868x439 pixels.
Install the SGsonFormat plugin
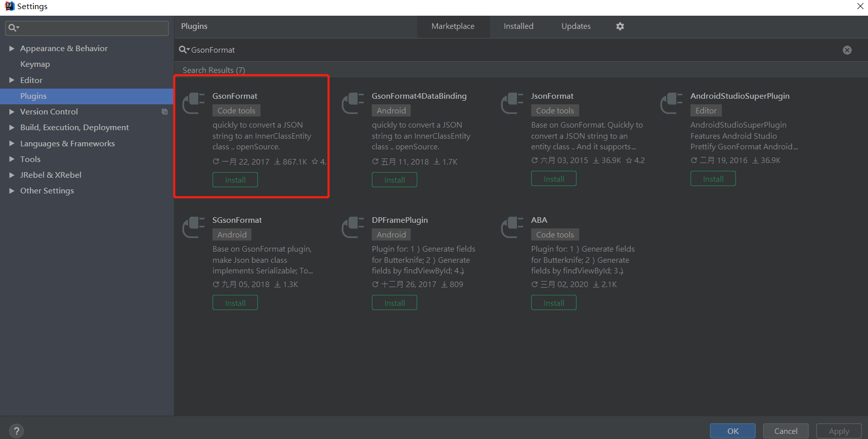point(235,303)
